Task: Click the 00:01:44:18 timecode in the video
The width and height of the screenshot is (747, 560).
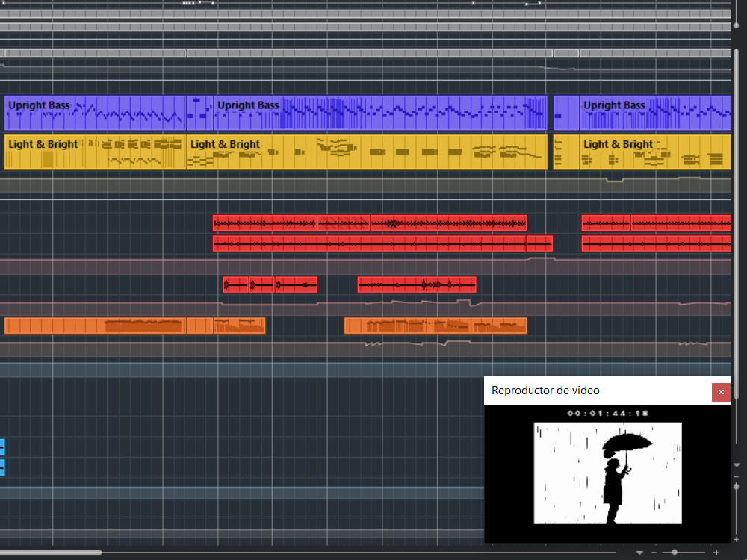Action: tap(607, 414)
